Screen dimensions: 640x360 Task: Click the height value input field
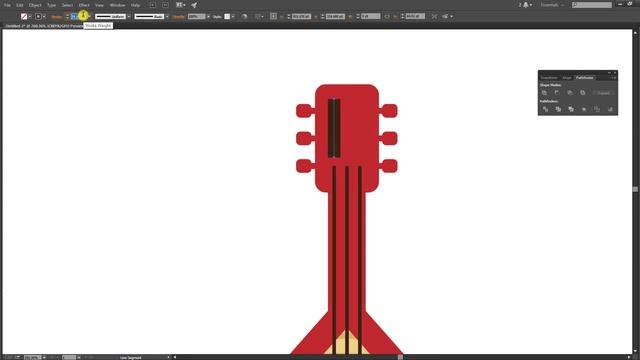(415, 16)
